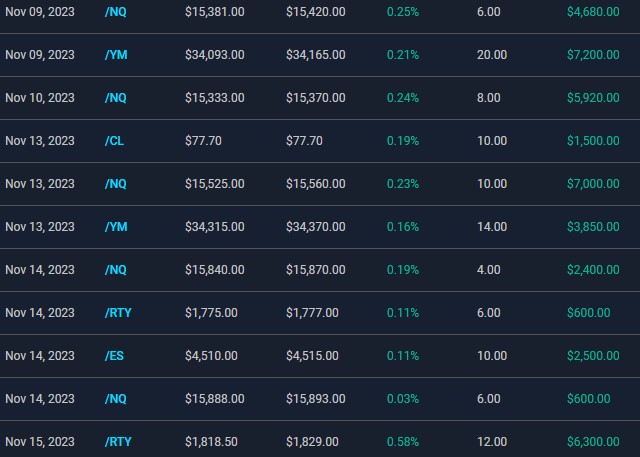
Task: Select the $4,680.00 profit value
Action: pyautogui.click(x=593, y=12)
